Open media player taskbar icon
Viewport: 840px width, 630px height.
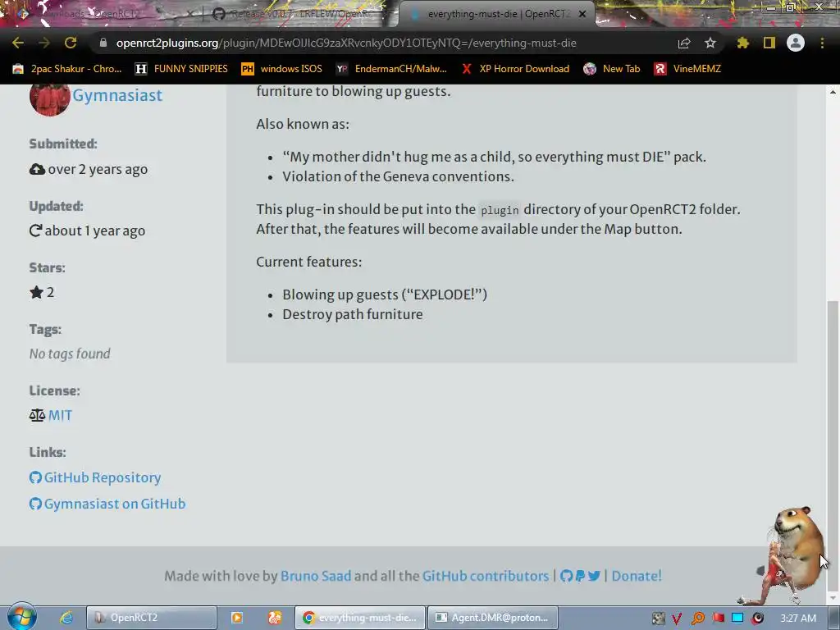point(237,618)
